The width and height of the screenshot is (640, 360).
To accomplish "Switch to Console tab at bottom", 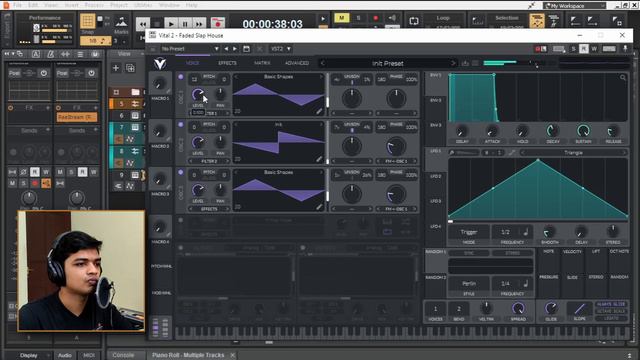I will pos(123,355).
